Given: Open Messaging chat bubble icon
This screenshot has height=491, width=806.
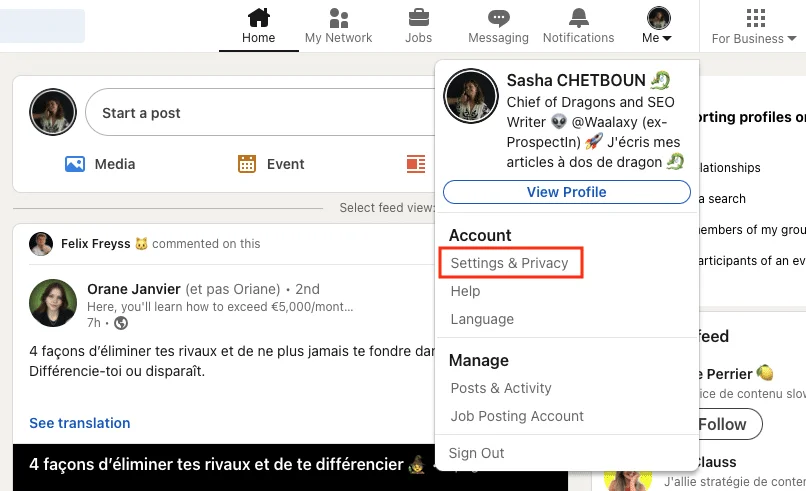Looking at the screenshot, I should (498, 18).
